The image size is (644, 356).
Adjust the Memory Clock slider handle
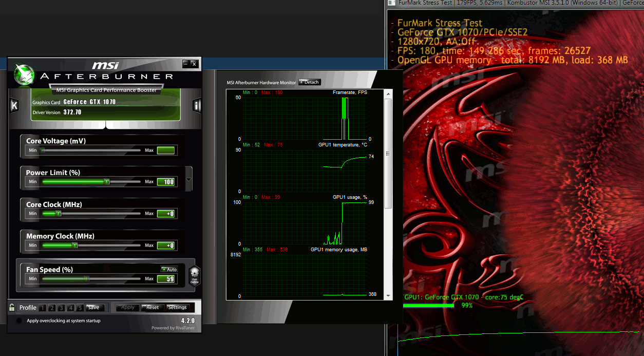pyautogui.click(x=74, y=245)
